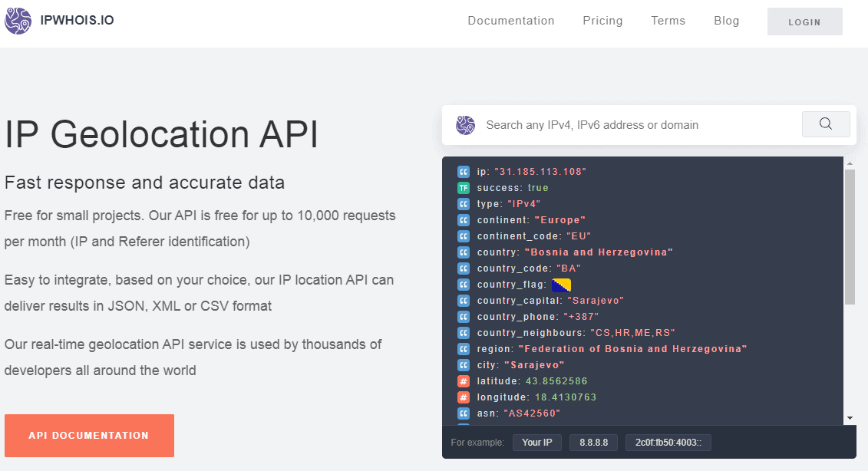Click the API DOCUMENTATION button
Viewport: 868px width, 471px height.
[89, 436]
